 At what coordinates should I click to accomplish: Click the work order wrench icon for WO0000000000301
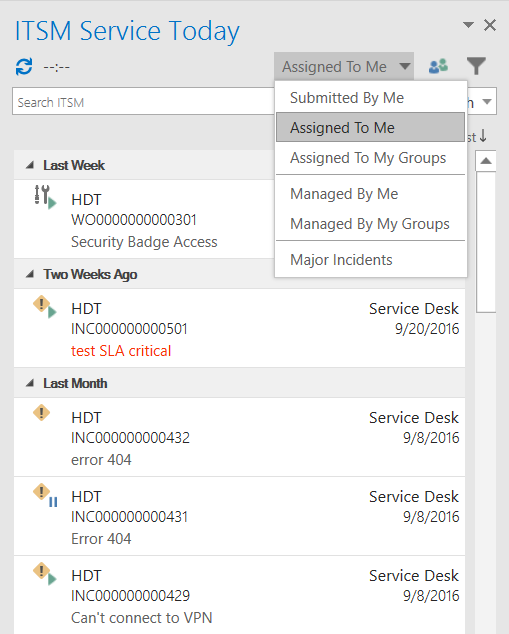pyautogui.click(x=44, y=197)
